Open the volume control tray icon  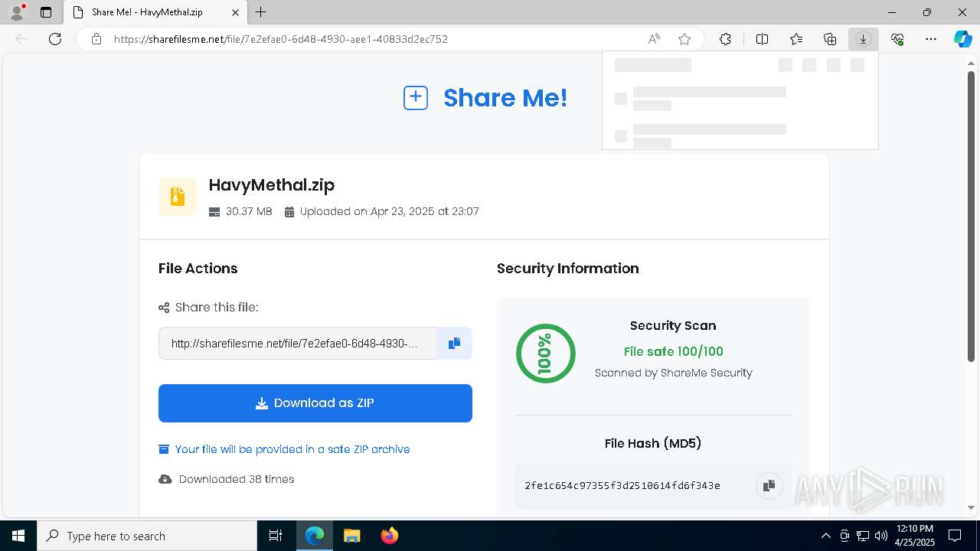tap(880, 536)
